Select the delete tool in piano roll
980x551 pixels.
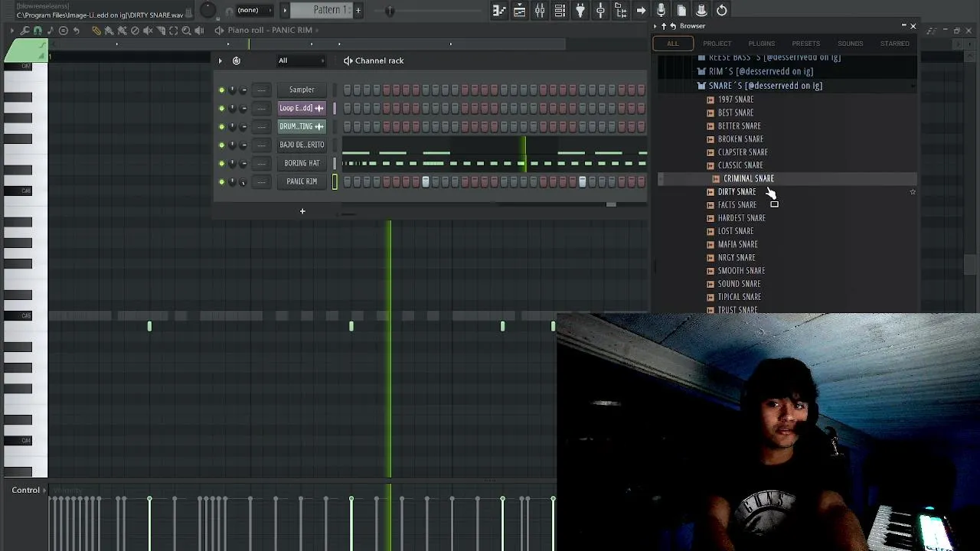point(135,30)
